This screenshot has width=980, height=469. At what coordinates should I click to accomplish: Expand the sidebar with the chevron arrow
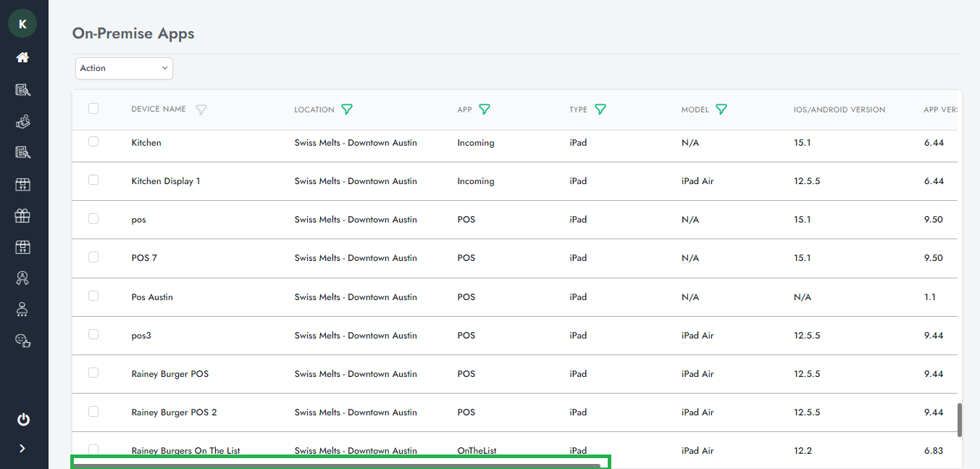[22, 449]
